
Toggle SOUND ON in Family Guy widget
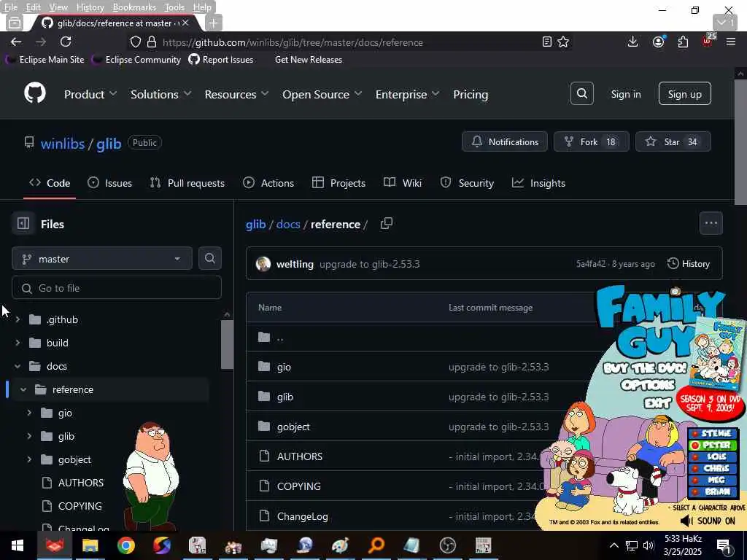[707, 521]
